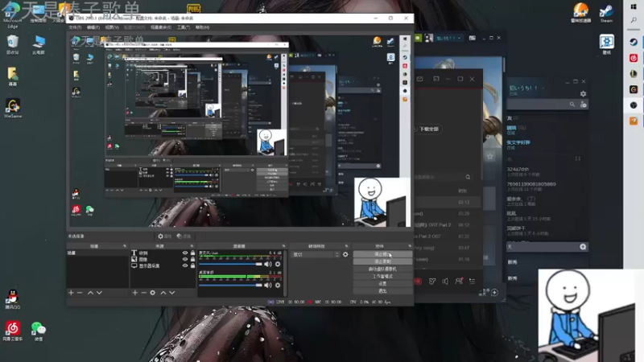Pop out the audio mixer dock
644x362 pixels.
pos(283,246)
